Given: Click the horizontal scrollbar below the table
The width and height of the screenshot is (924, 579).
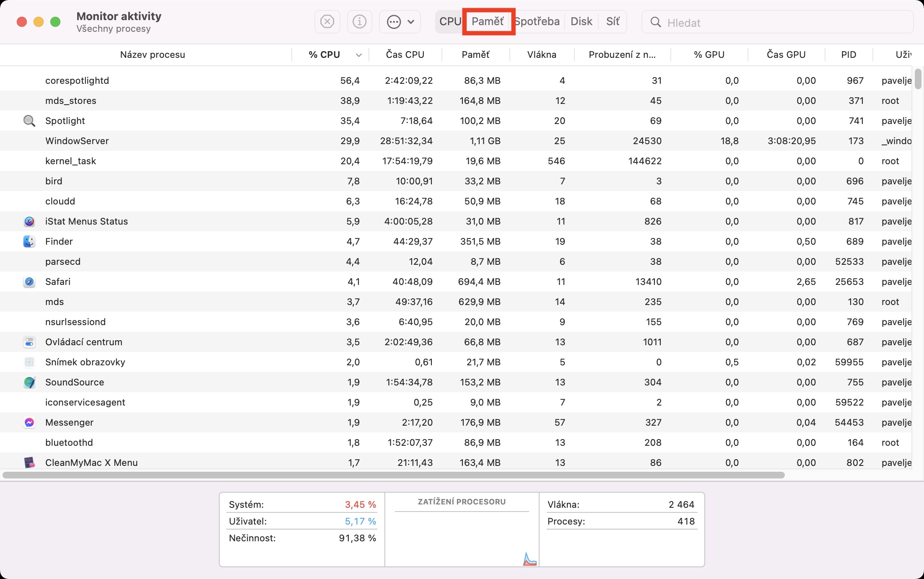Looking at the screenshot, I should tap(393, 475).
